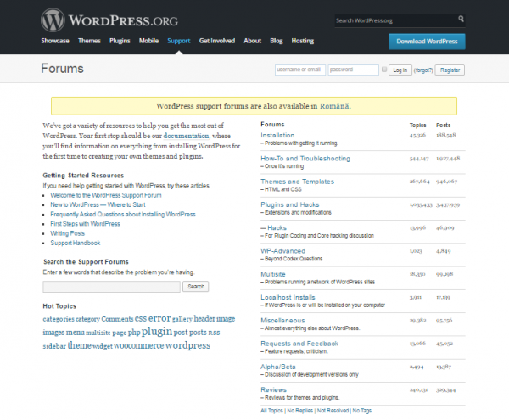Tick the remember me checkbox
The height and width of the screenshot is (420, 509).
(384, 70)
